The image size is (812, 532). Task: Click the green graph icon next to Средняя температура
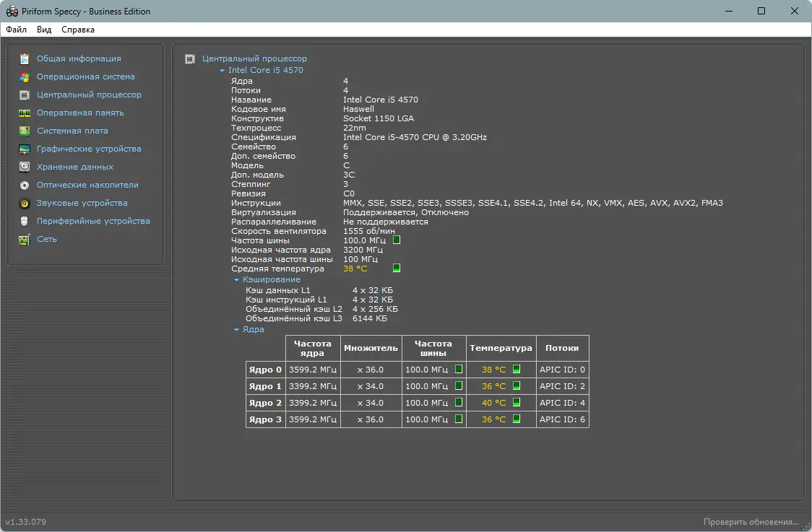pos(397,268)
